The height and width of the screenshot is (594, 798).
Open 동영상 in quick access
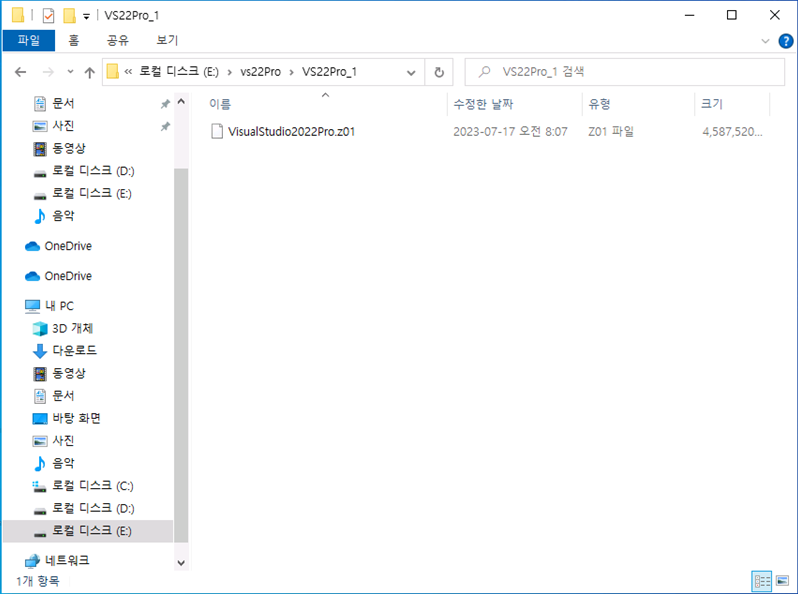[69, 148]
